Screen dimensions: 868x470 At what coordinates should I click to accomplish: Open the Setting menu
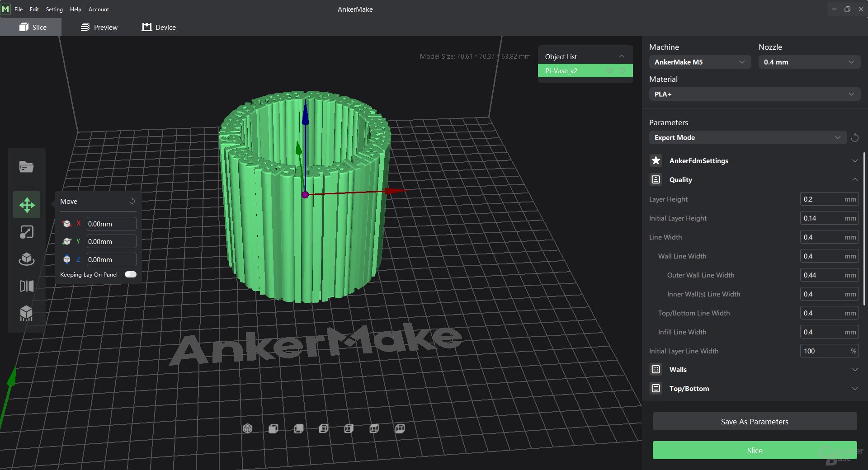click(54, 9)
